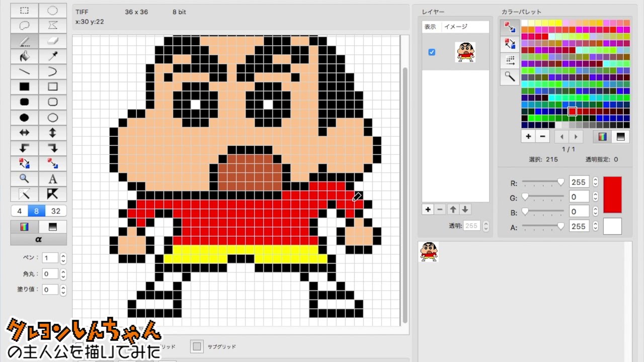644x362 pixels.
Task: Set grid zoom size to 8
Action: coord(37,211)
